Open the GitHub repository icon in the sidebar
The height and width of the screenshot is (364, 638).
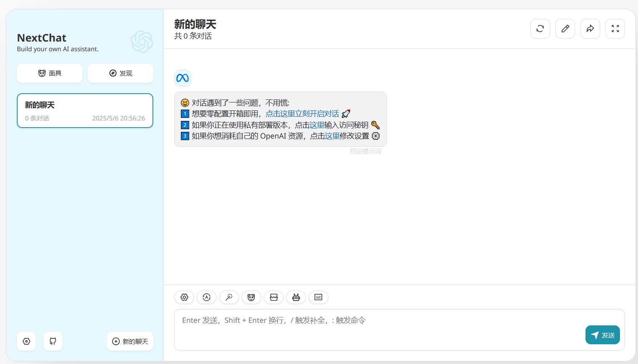tap(53, 341)
